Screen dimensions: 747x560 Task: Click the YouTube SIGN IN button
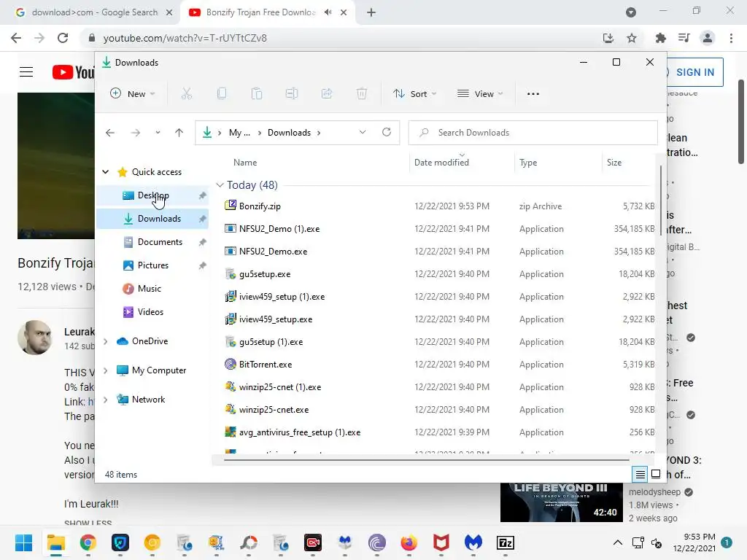[x=694, y=72]
